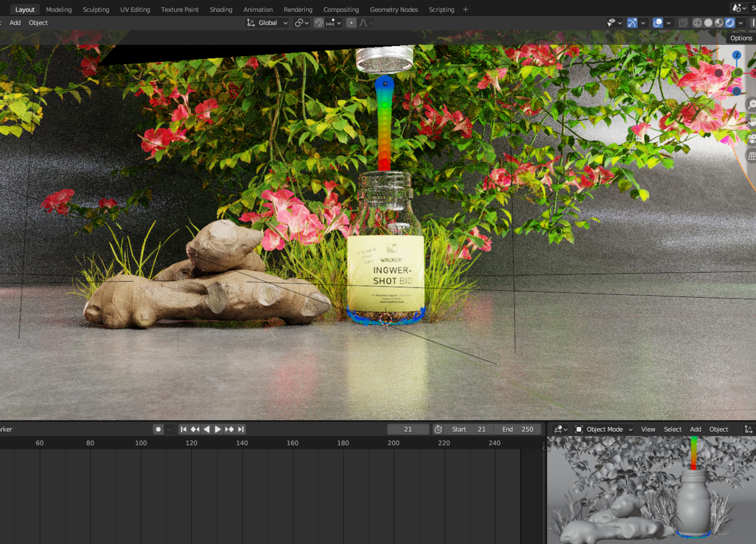Select the proportional editing circle icon
Screen dimensions: 756x544
click(352, 22)
